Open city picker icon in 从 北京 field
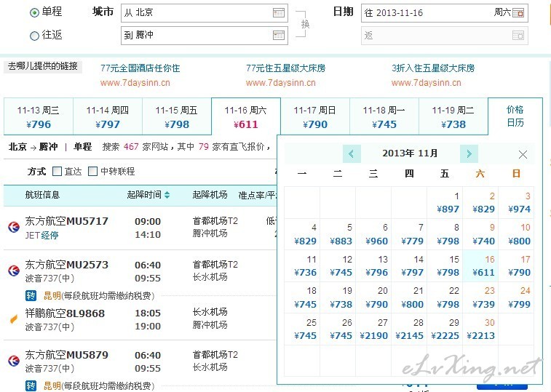This screenshot has width=551, height=392. coord(279,13)
